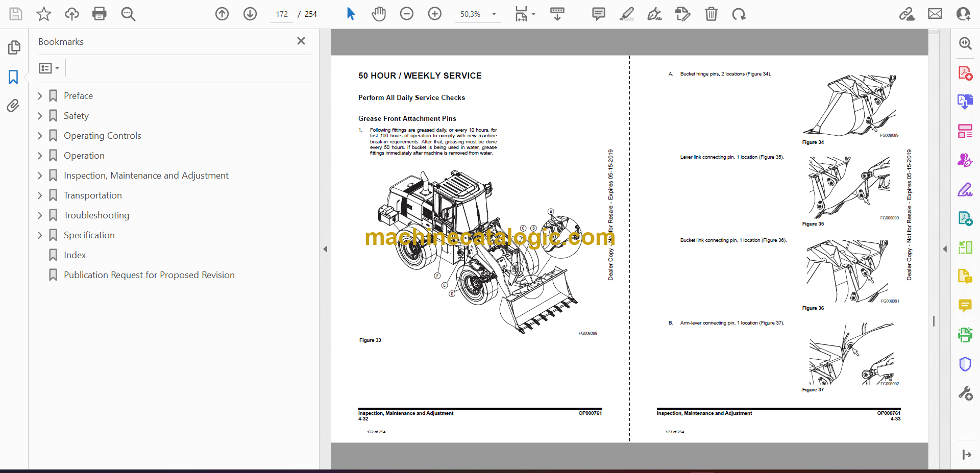This screenshot has height=473, width=980.
Task: Open the zoom percentage dropdown
Action: (494, 14)
